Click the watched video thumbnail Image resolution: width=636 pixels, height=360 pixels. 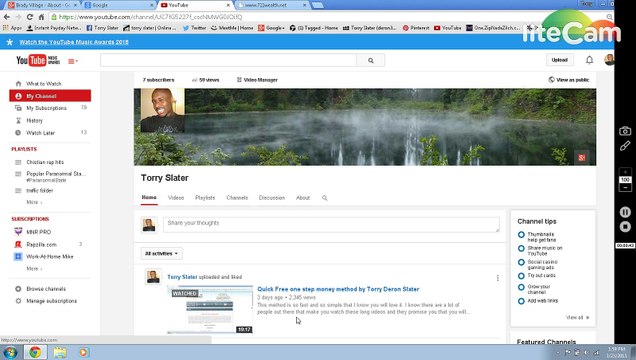(210, 309)
